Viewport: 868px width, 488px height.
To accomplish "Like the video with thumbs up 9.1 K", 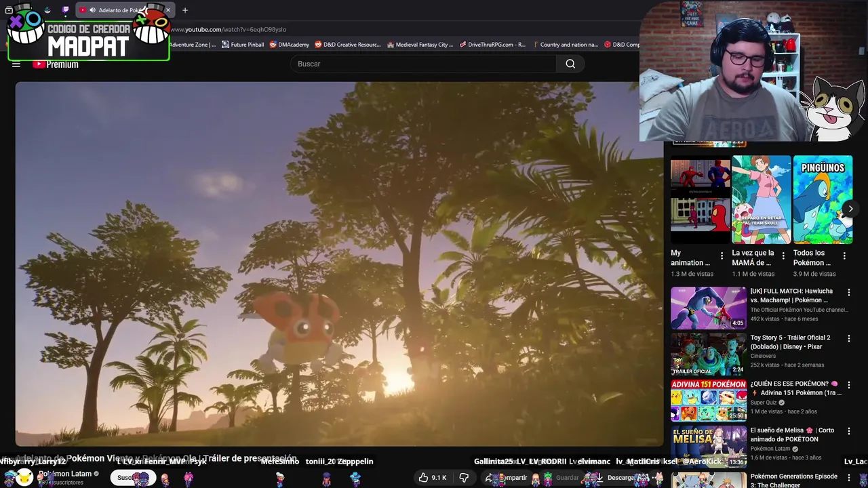I will [432, 478].
